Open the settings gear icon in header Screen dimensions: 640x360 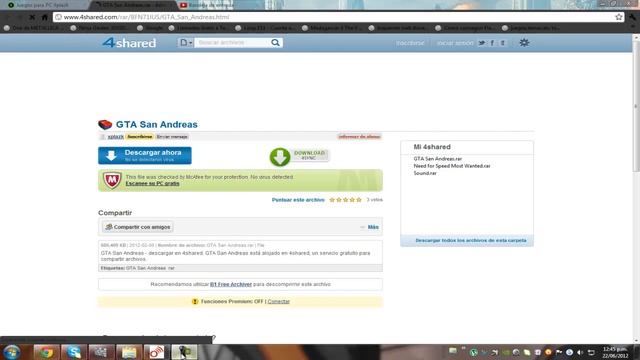point(524,42)
